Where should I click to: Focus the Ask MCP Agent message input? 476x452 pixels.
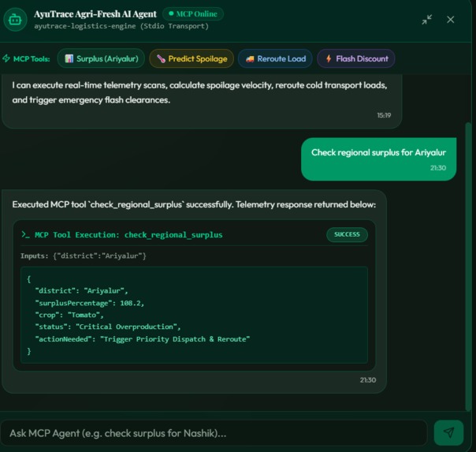tap(214, 433)
